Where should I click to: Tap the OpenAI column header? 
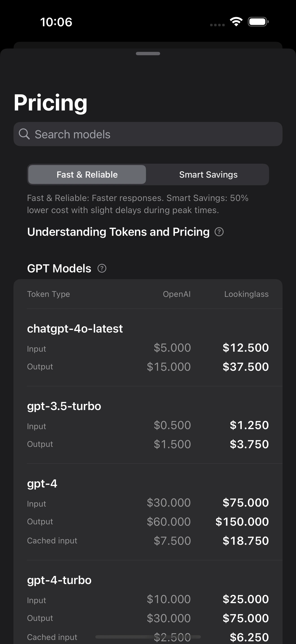(x=177, y=294)
